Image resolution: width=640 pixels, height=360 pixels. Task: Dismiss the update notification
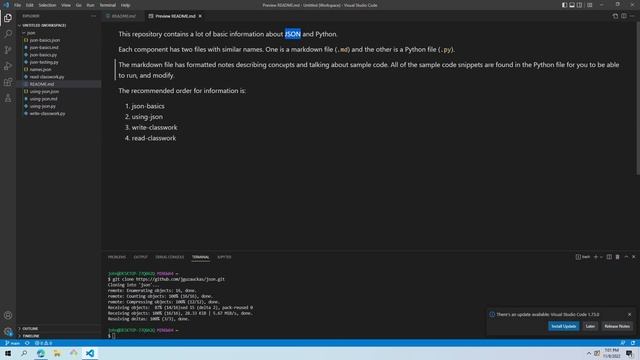coord(629,314)
